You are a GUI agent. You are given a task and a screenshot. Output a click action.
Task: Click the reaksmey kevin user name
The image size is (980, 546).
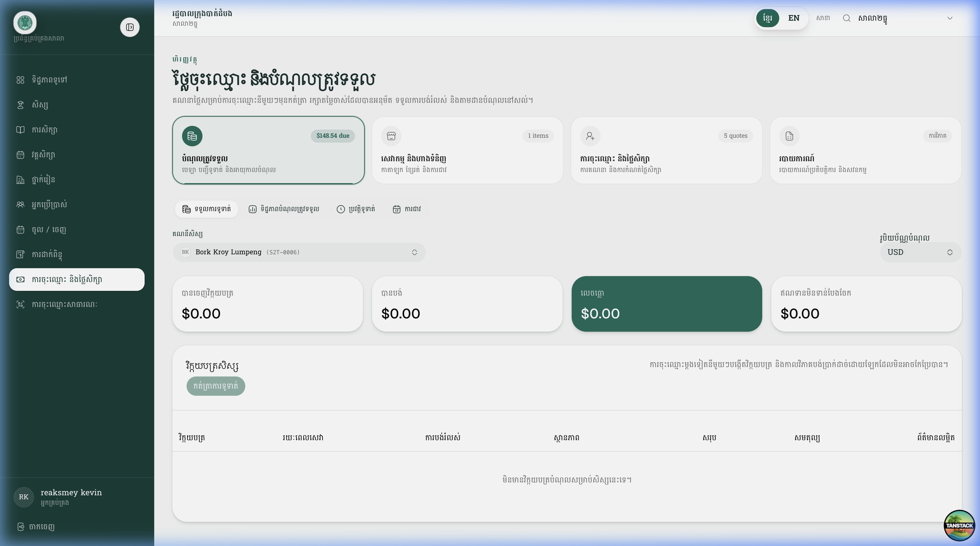click(71, 492)
